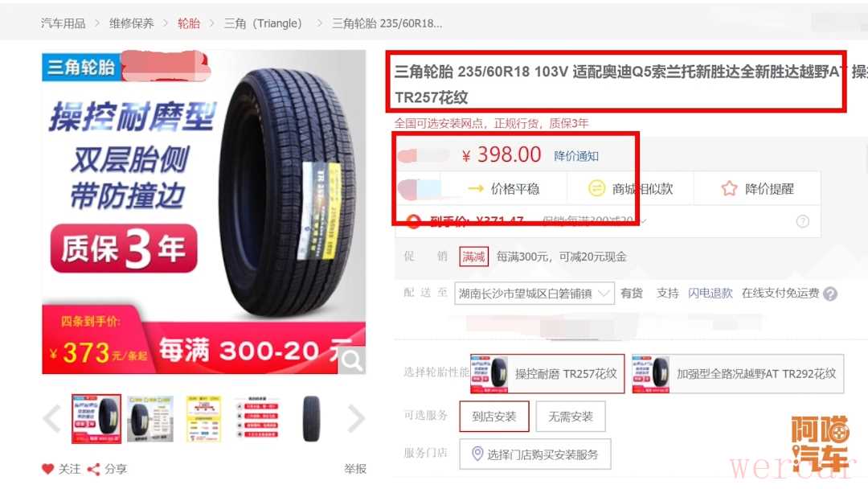The image size is (868, 489).
Task: Show next thumbnails with right arrow
Action: pos(356,419)
